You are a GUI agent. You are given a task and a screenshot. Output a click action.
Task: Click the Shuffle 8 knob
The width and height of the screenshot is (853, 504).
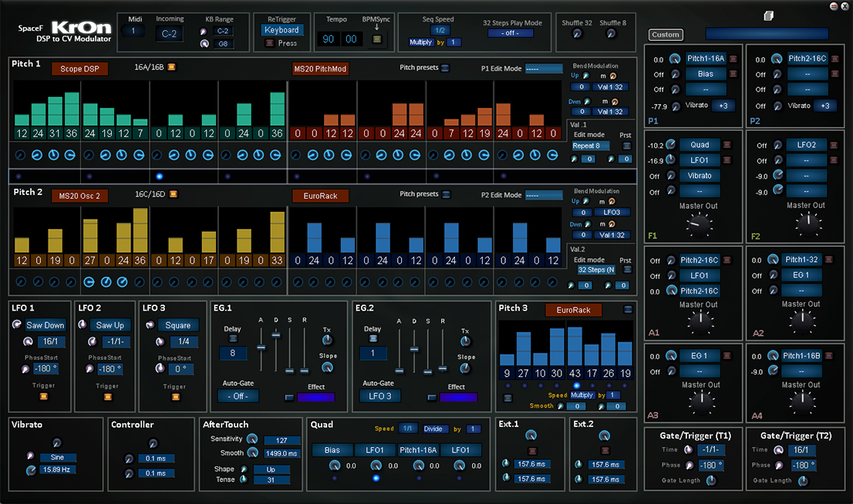612,34
